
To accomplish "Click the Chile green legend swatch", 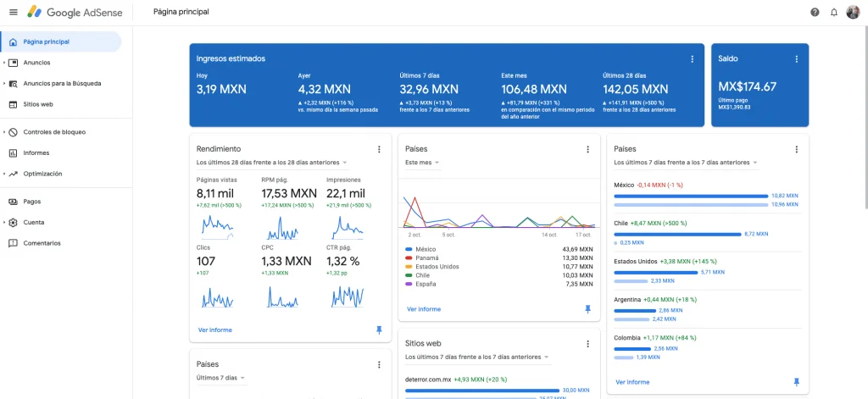I will 409,275.
